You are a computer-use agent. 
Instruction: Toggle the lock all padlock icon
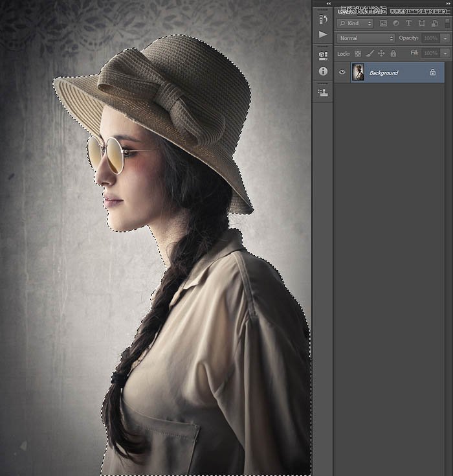[x=393, y=53]
